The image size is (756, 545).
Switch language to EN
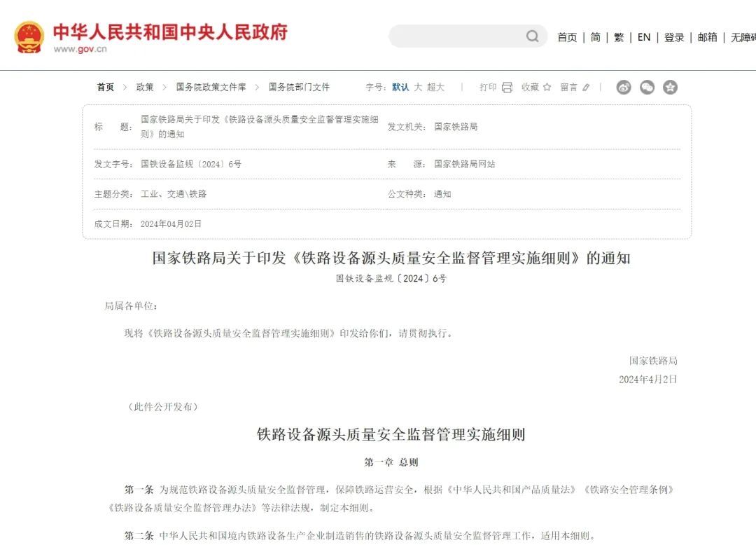pyautogui.click(x=644, y=37)
